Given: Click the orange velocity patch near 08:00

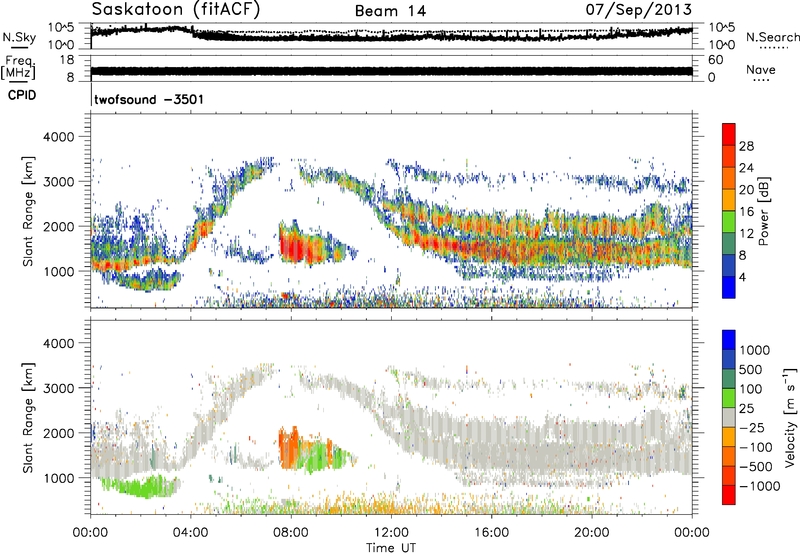Looking at the screenshot, I should pos(289,449).
